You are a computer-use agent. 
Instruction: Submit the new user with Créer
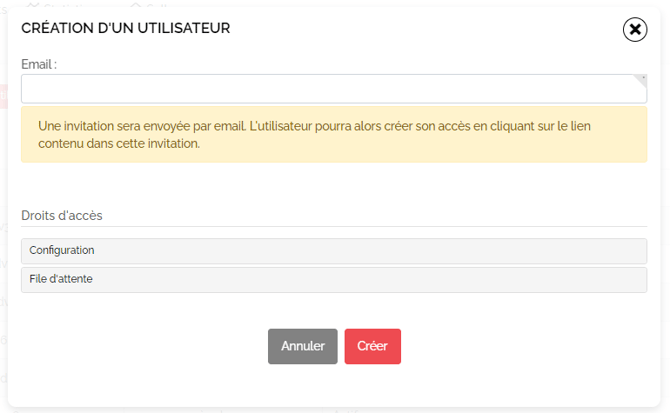[x=373, y=346]
